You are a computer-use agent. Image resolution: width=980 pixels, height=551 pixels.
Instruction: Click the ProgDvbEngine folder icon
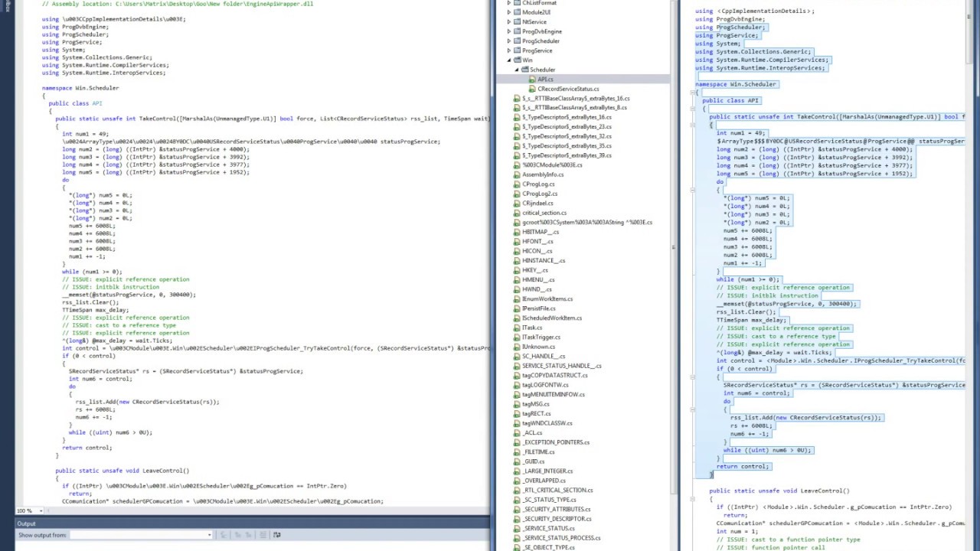coord(517,31)
